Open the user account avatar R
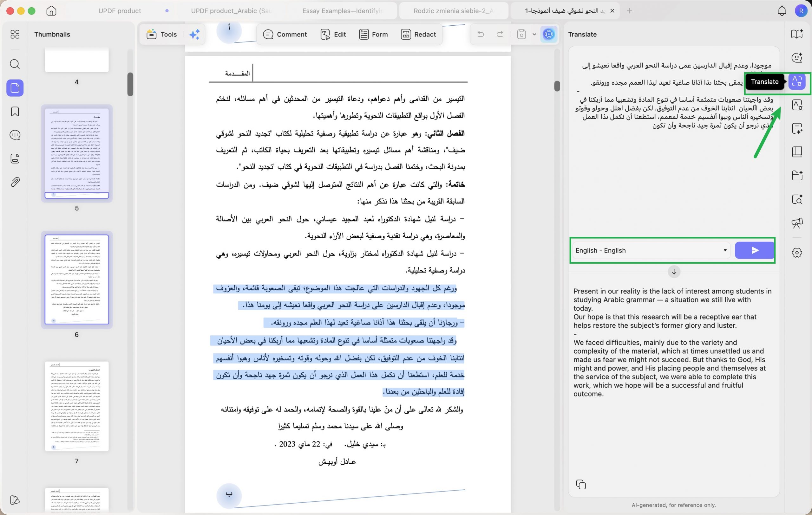 (x=801, y=11)
